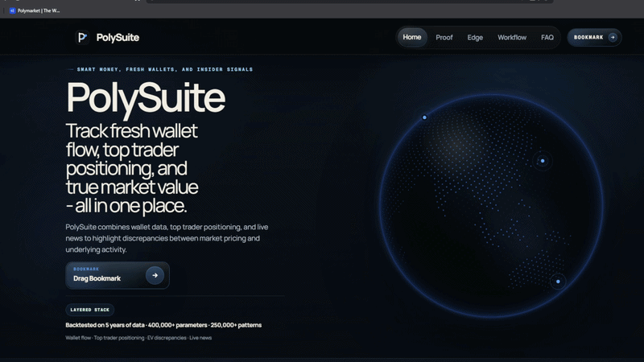Screen dimensions: 644x362
Task: Click the LAYERED STACK badge
Action: [90, 310]
